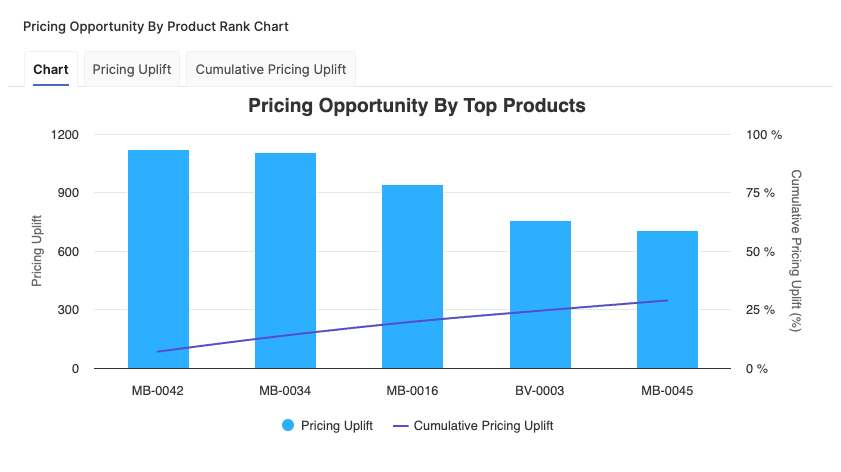Click the MB-0042 x-axis label
The width and height of the screenshot is (841, 472).
click(x=158, y=390)
